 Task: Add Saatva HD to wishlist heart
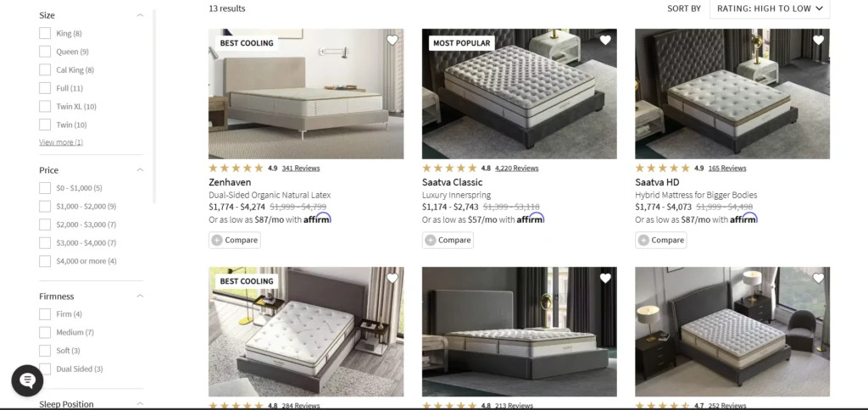tap(818, 41)
